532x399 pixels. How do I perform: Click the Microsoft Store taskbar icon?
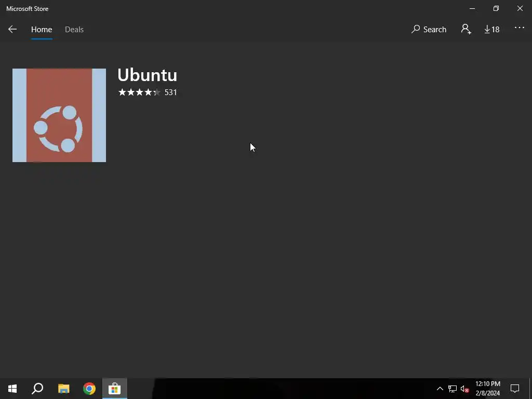pos(115,389)
